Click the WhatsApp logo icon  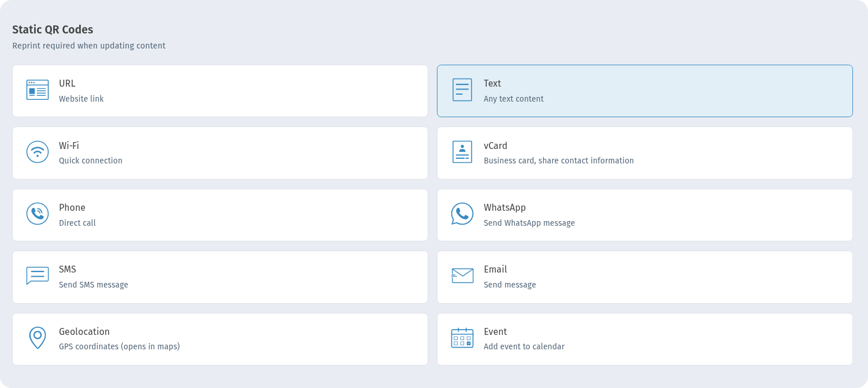(462, 214)
